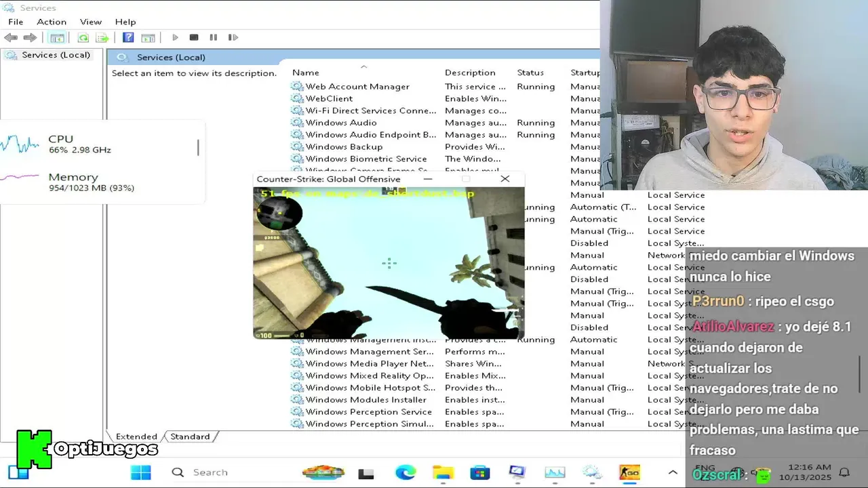Open notifications bell icon

(x=844, y=472)
